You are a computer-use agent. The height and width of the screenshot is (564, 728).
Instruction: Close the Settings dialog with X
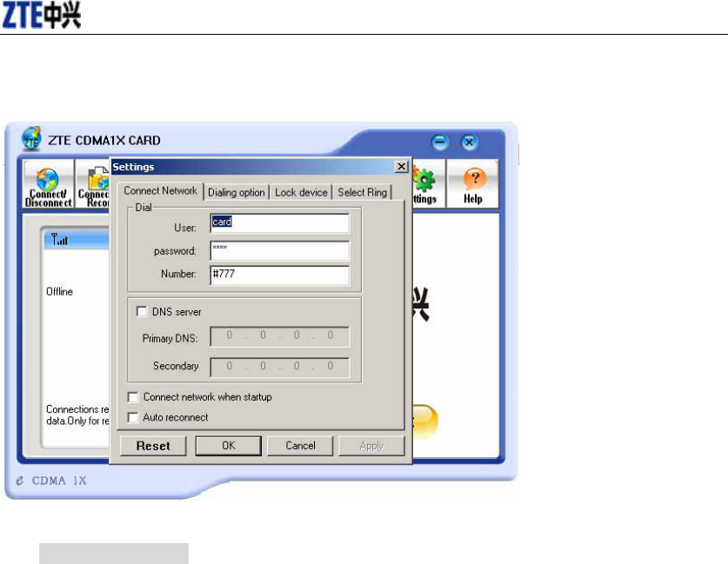[x=401, y=167]
